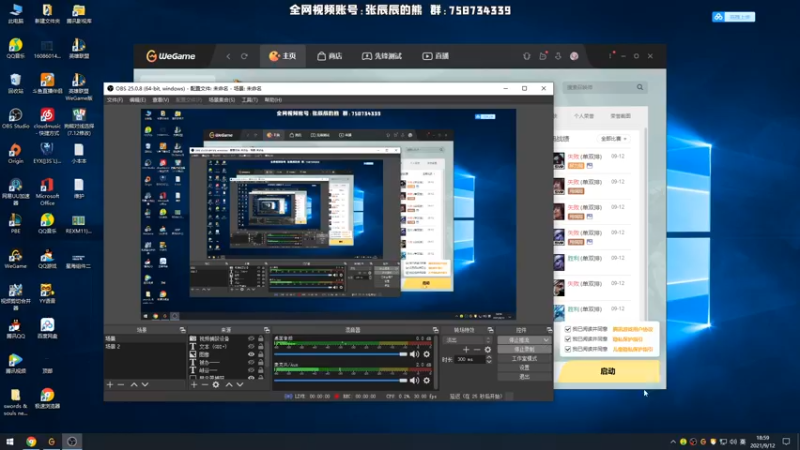Toggle visibility of 图像 source
This screenshot has height=450, width=800.
[x=251, y=354]
